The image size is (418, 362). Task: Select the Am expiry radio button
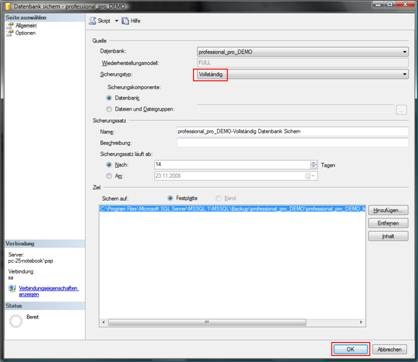pyautogui.click(x=109, y=176)
